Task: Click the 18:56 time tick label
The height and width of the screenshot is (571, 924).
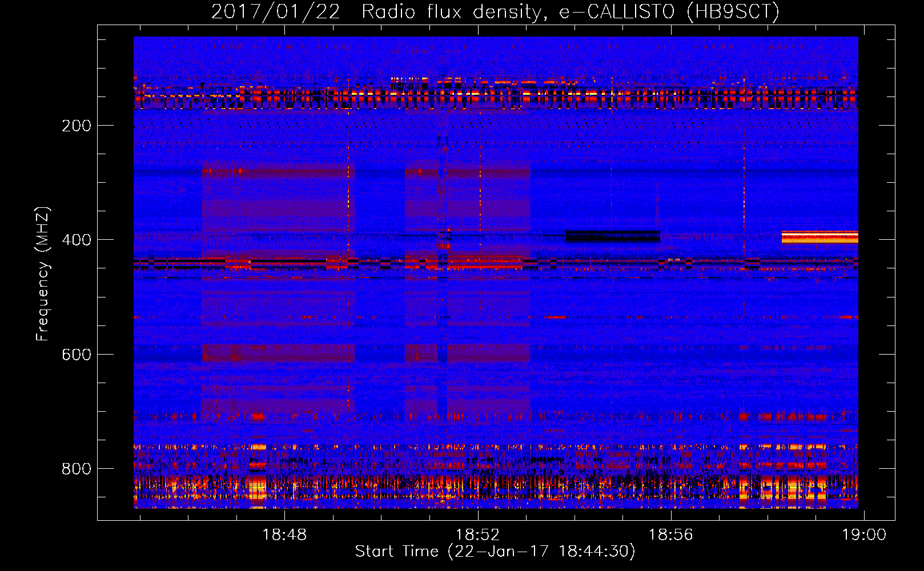Action: click(671, 534)
